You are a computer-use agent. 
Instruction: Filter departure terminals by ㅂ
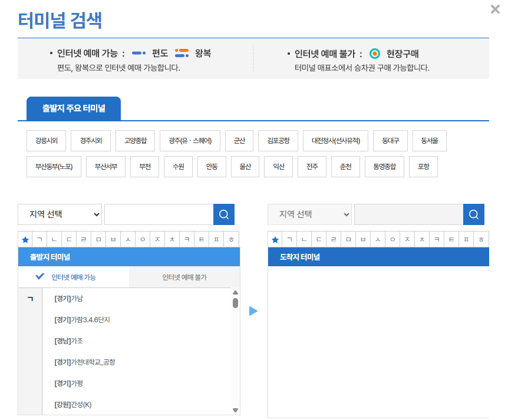tap(113, 240)
